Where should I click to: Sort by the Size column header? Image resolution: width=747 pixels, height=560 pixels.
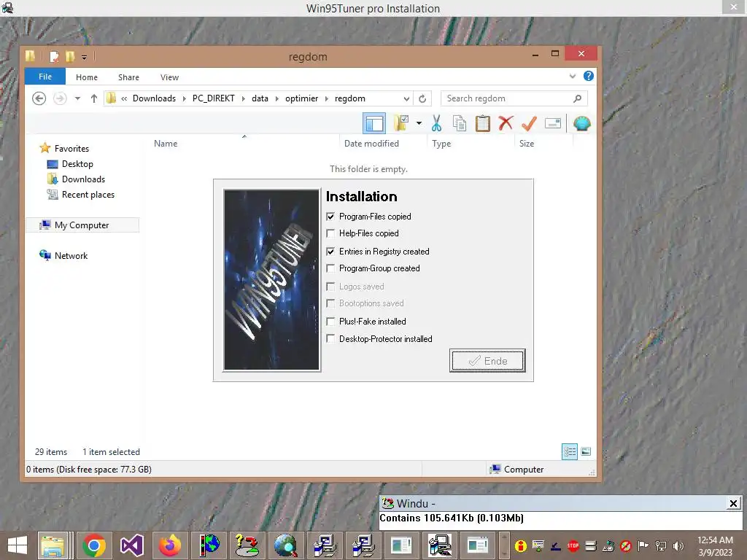tap(527, 144)
